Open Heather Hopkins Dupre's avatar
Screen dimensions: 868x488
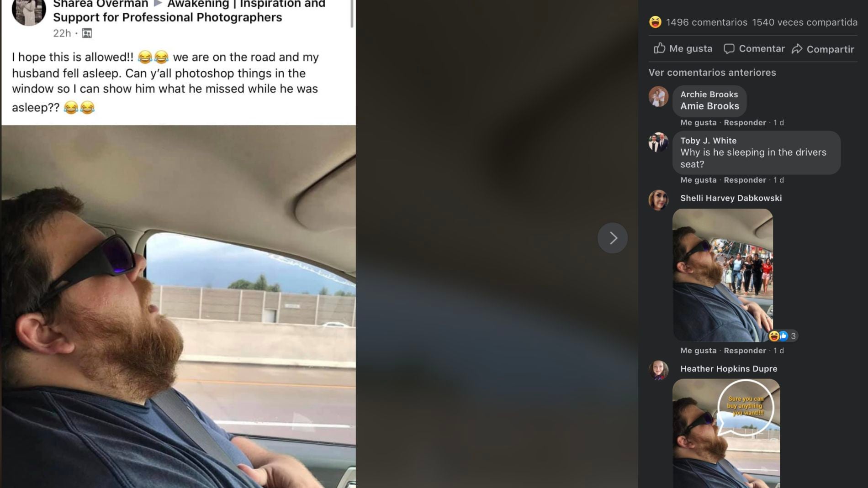658,370
